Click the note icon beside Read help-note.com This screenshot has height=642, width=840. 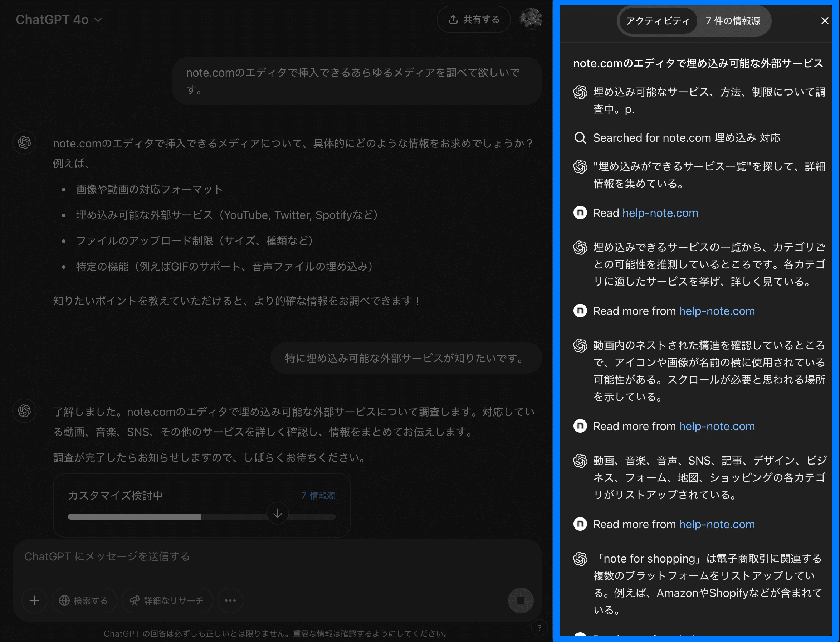click(x=580, y=213)
